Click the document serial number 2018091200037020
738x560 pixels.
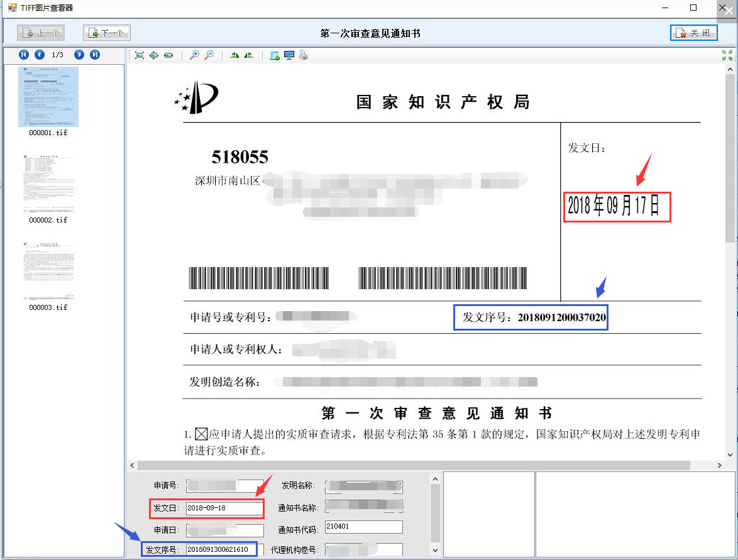[562, 317]
